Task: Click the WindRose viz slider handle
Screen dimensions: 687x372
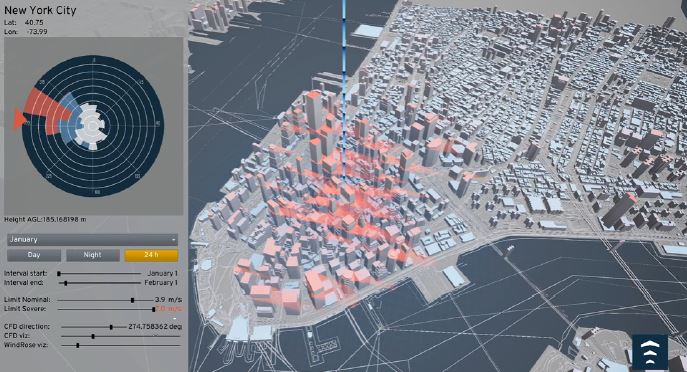Action: point(78,346)
